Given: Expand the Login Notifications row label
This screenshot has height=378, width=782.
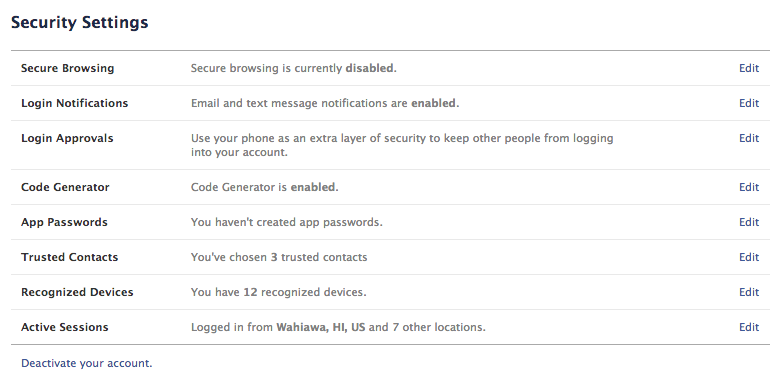Looking at the screenshot, I should pos(74,103).
